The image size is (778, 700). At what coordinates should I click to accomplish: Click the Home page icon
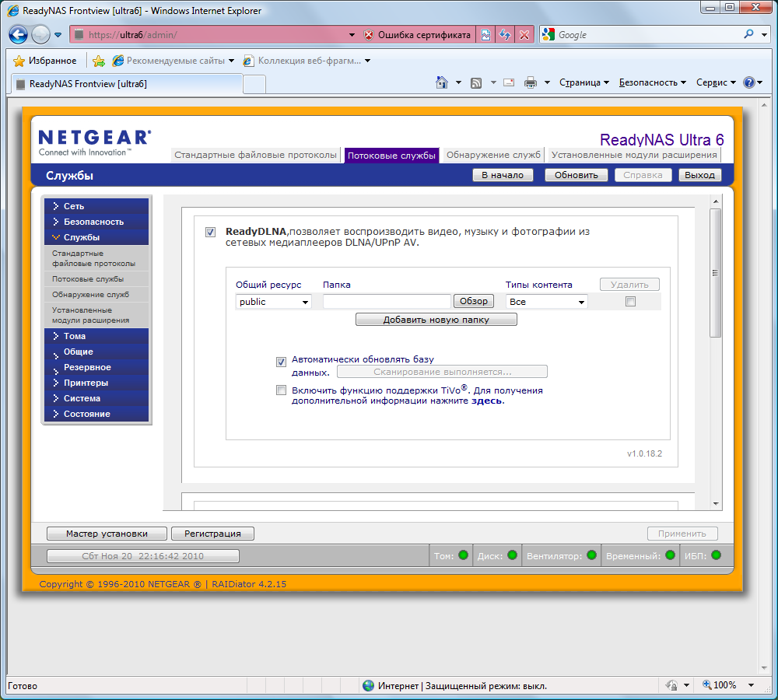(x=442, y=82)
